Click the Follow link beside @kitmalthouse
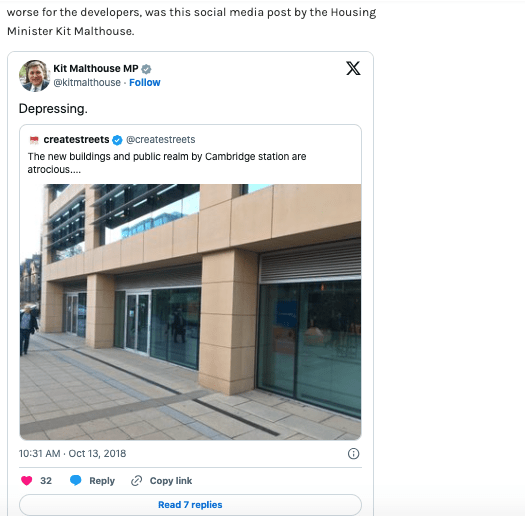 [x=145, y=82]
